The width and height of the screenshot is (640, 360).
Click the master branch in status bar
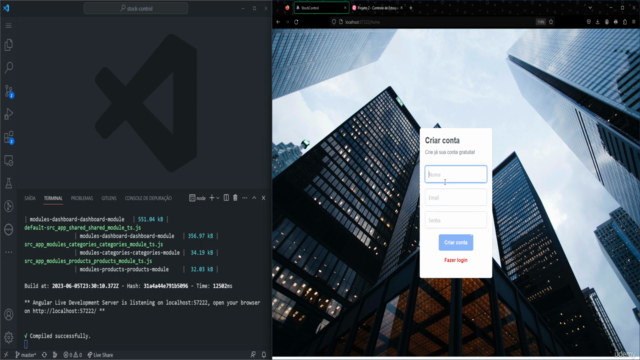[26, 355]
